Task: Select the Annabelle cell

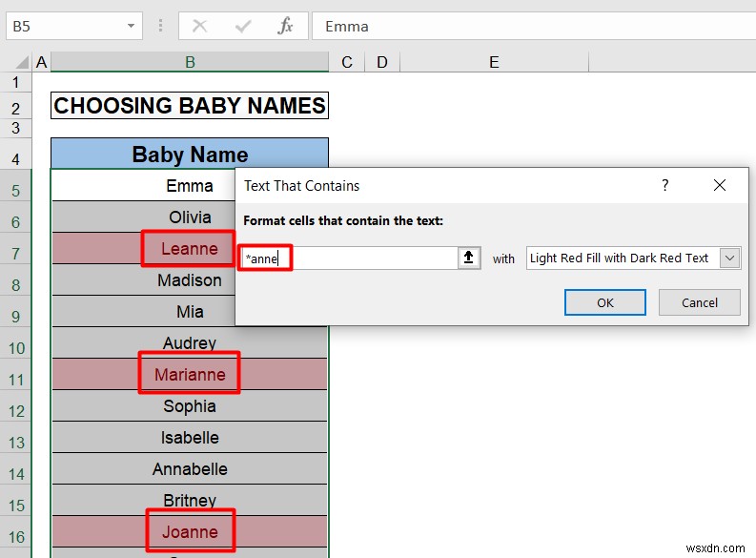Action: coord(190,468)
